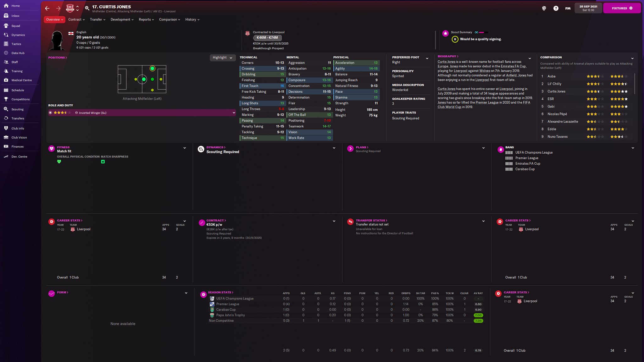644x362 pixels.
Task: Select the central midfielder position circle
Action: click(x=143, y=80)
